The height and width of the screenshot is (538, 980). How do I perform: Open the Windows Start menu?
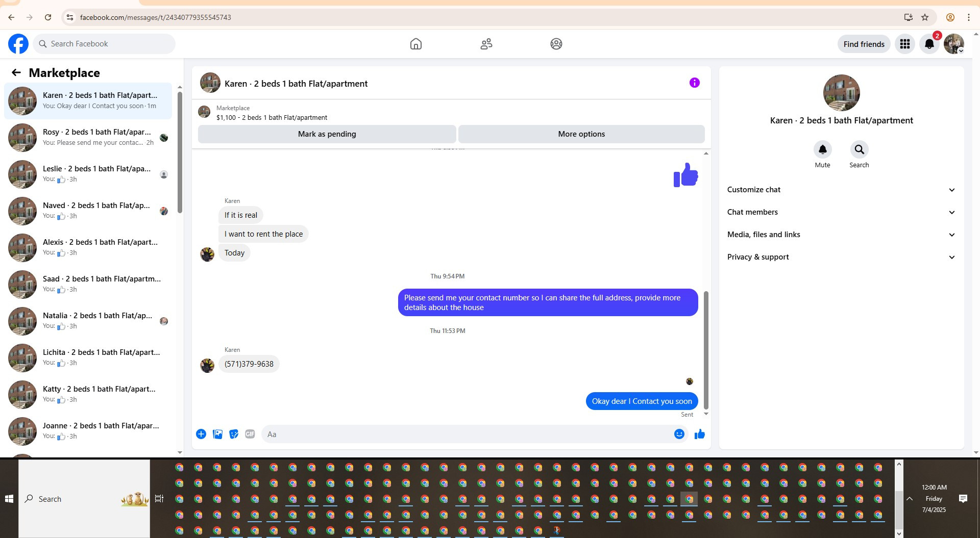pos(9,499)
